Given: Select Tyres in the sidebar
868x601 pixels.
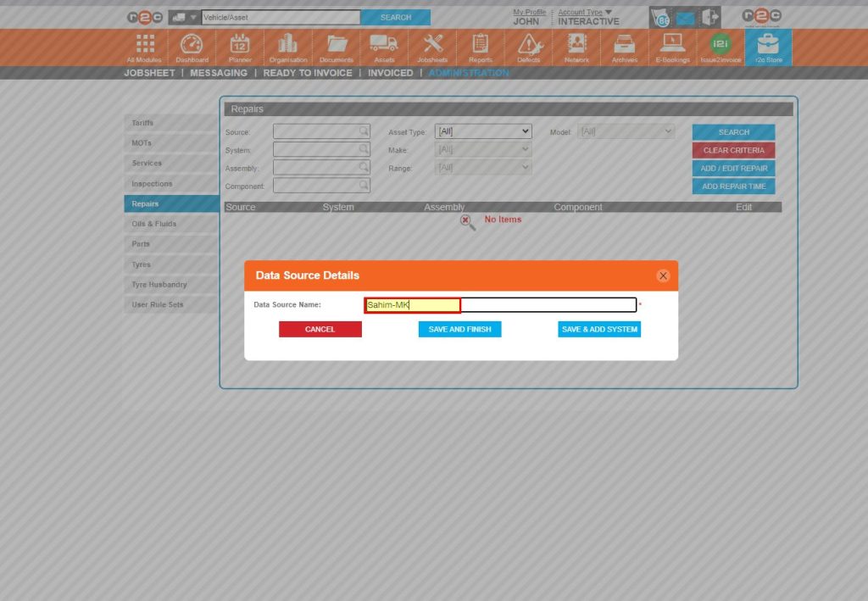Looking at the screenshot, I should tap(171, 264).
